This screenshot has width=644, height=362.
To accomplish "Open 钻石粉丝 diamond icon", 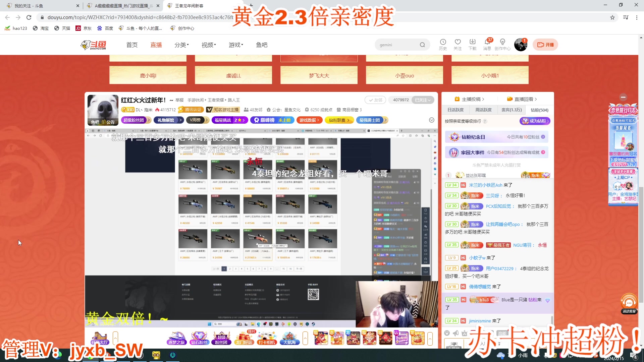I will click(199, 338).
